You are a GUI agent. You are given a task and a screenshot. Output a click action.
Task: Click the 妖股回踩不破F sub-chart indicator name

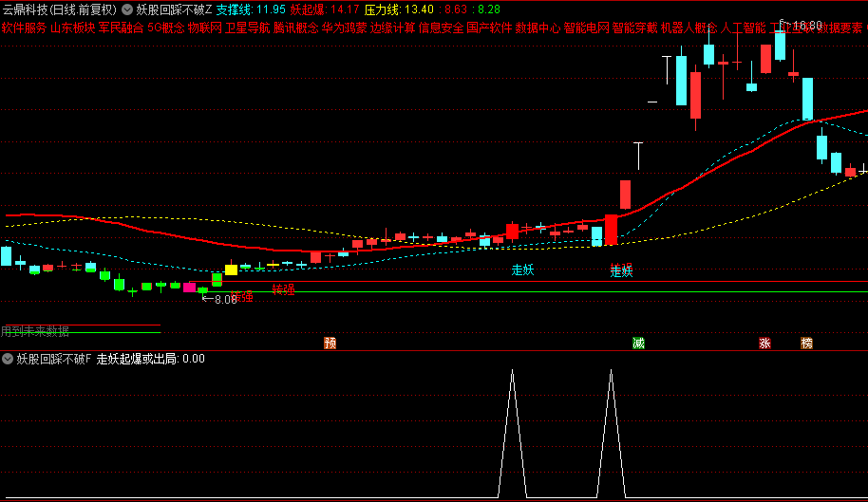(54, 359)
